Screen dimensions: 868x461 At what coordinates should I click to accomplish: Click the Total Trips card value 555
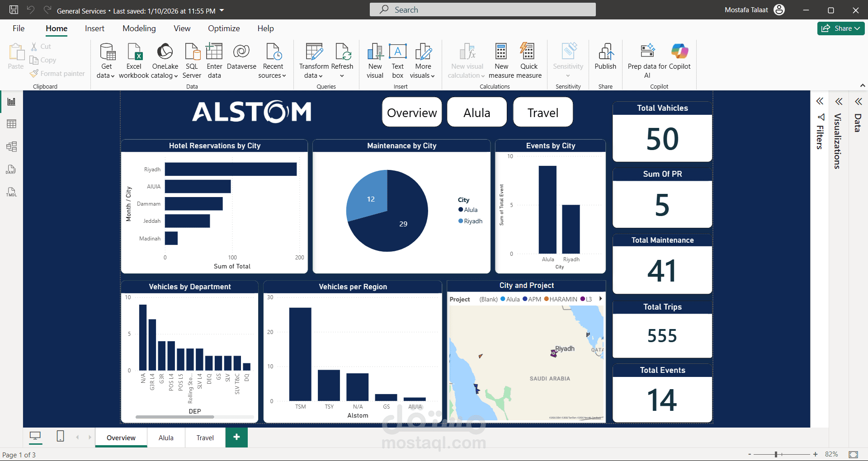[x=662, y=336]
